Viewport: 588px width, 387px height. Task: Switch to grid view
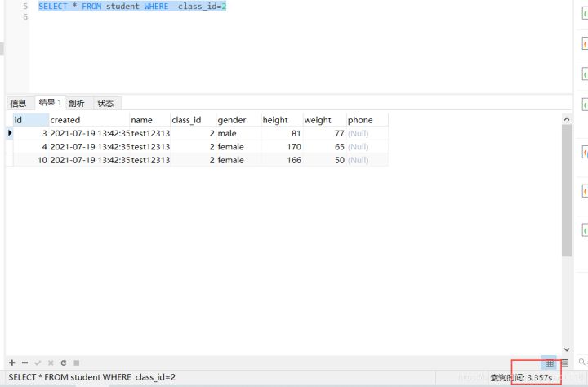click(550, 363)
